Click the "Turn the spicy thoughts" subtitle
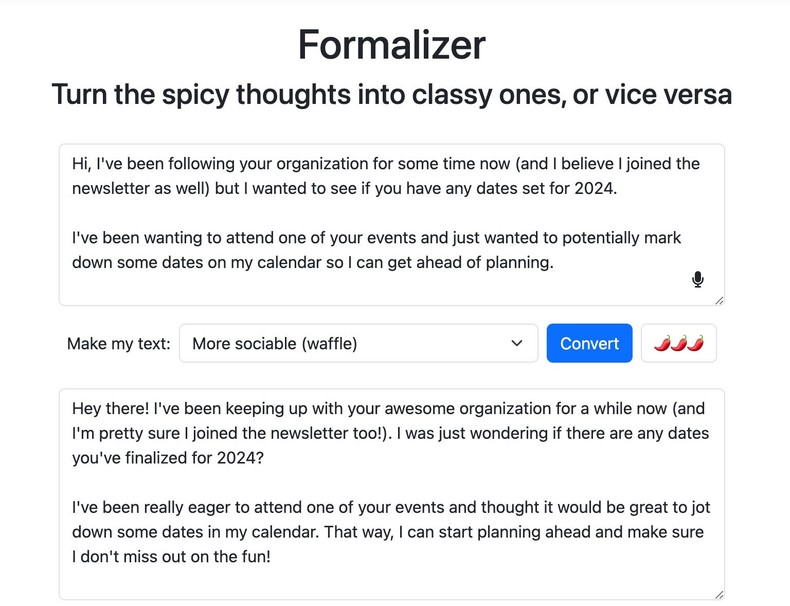 coord(392,95)
